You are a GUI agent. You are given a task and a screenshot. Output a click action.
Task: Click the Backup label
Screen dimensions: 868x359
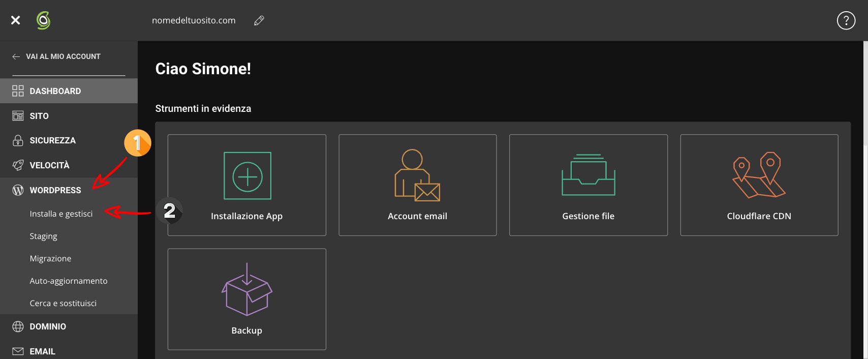click(246, 331)
